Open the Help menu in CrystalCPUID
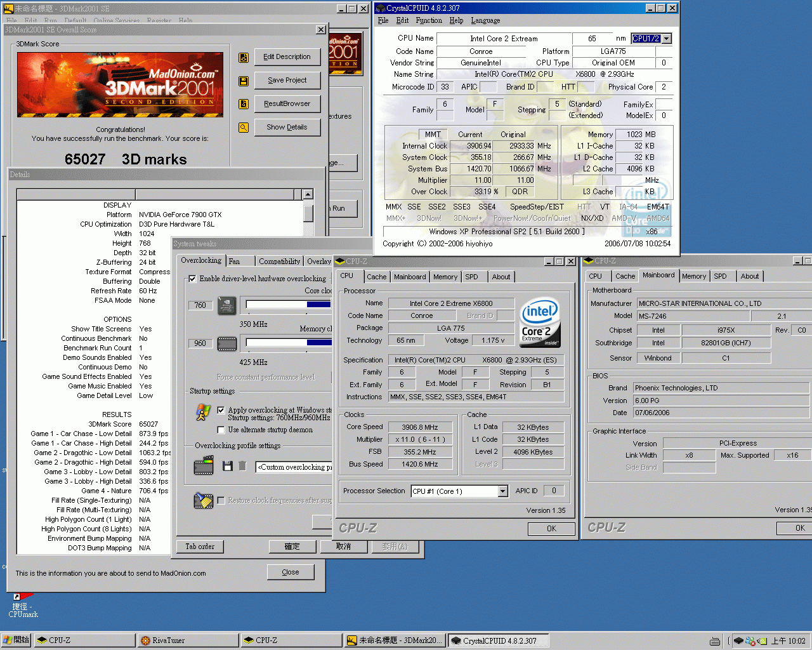Image resolution: width=812 pixels, height=650 pixels. click(457, 20)
